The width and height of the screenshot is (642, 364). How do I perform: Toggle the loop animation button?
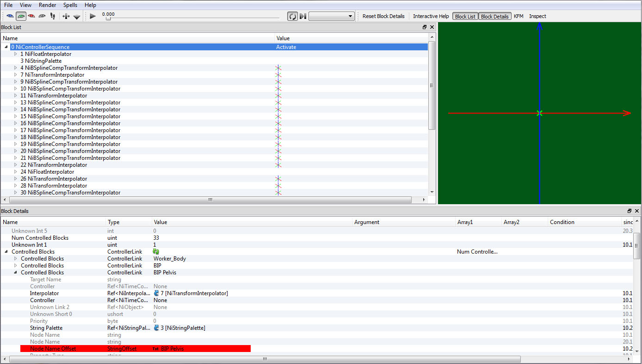click(292, 16)
